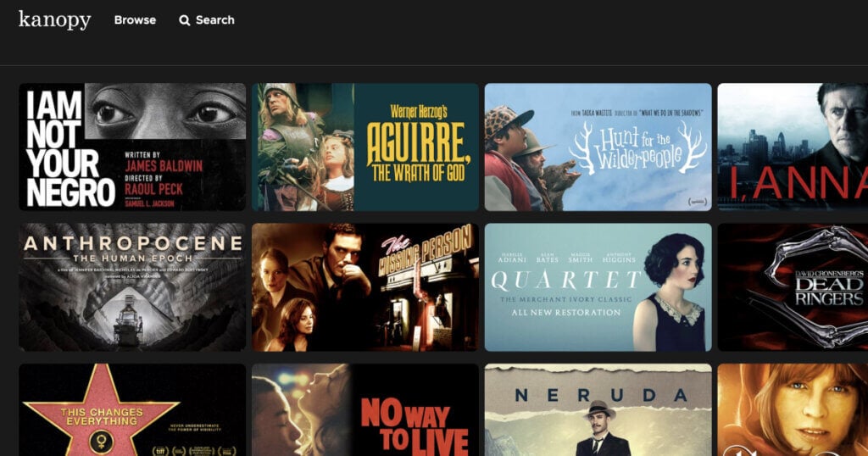Select Aguirre, The Wrath of God poster
The width and height of the screenshot is (868, 456).
click(365, 147)
